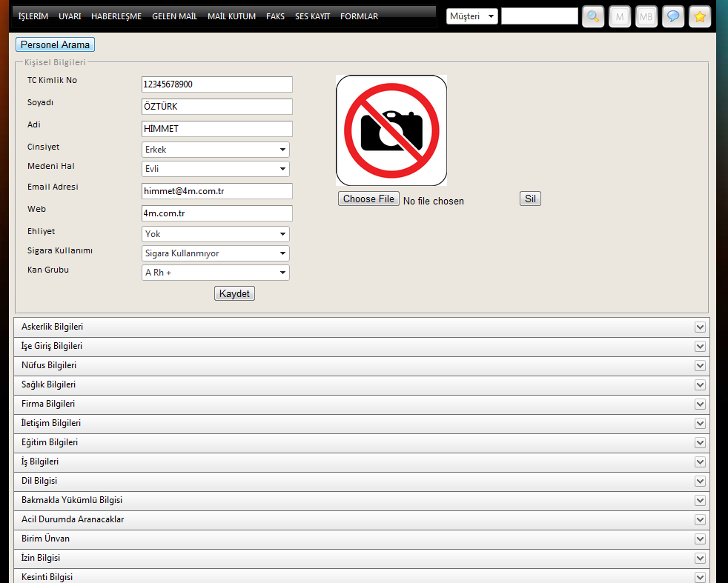
Task: Open the Kan Grubu dropdown
Action: (215, 273)
